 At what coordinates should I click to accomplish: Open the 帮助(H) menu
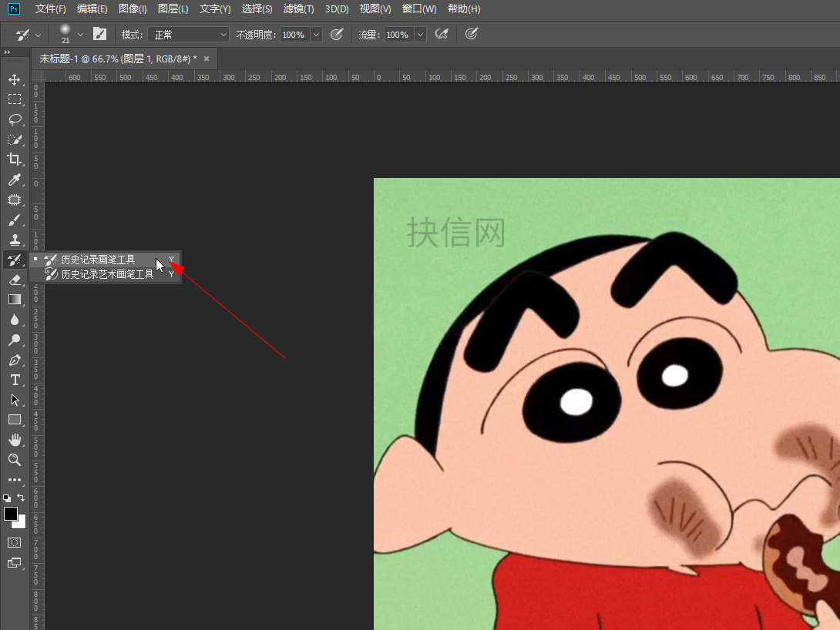(464, 9)
